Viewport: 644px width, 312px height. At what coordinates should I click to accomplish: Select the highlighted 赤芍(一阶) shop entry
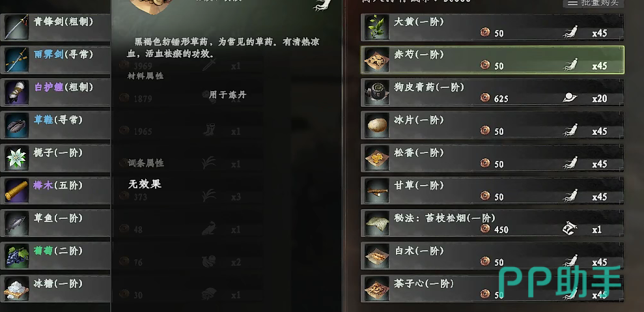coord(492,60)
